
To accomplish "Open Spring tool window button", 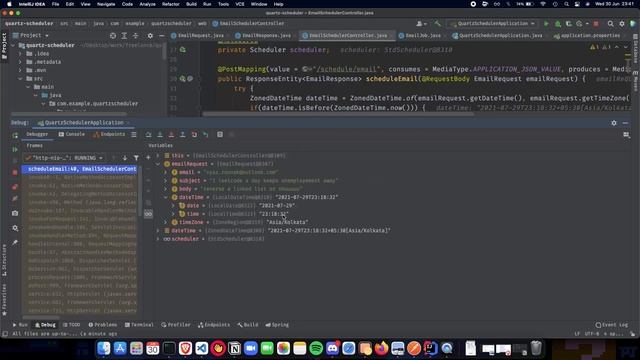I will click(277, 325).
